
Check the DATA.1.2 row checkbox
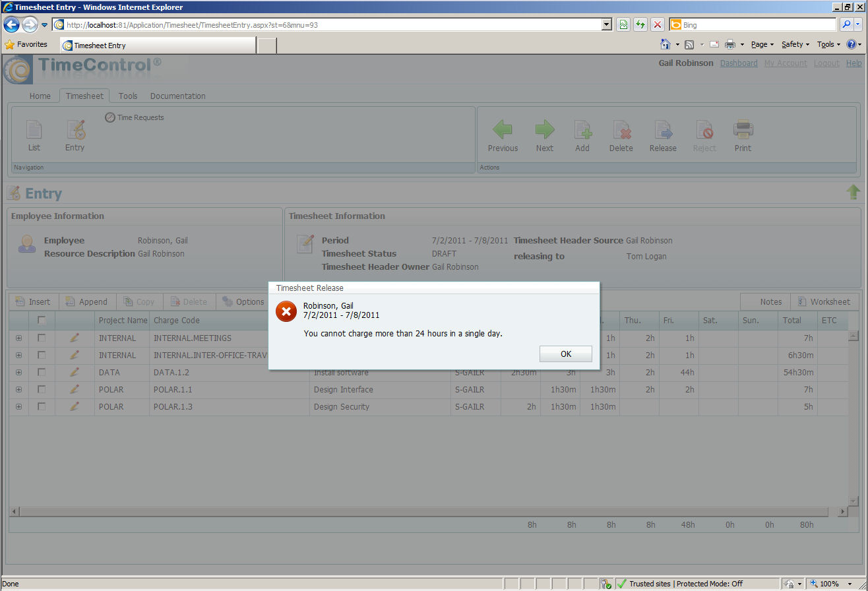coord(42,372)
